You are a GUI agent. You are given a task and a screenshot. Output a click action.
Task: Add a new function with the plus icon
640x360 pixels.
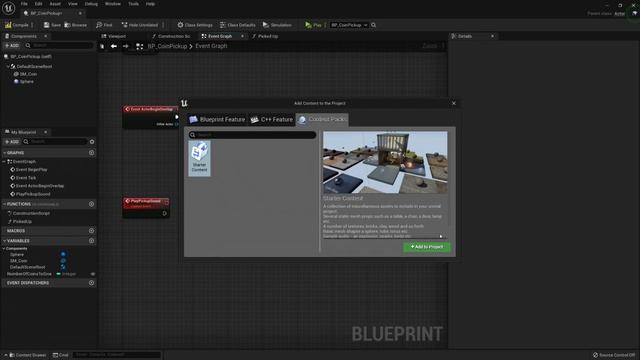click(x=91, y=204)
